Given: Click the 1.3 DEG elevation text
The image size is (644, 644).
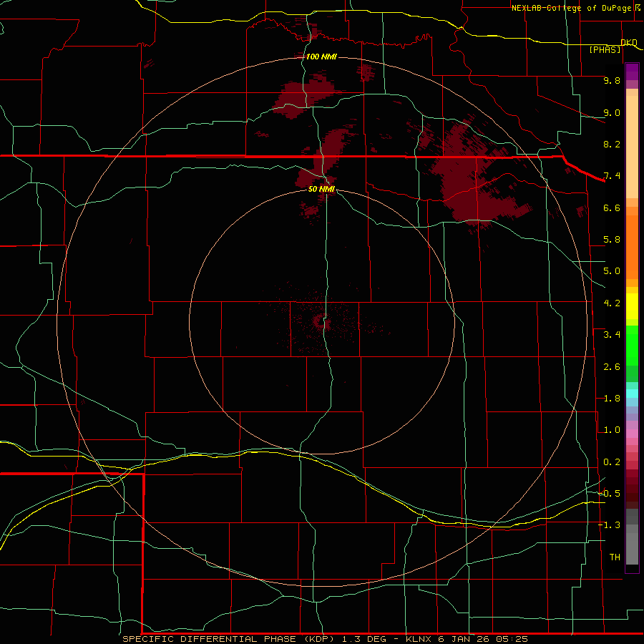Looking at the screenshot, I should (364, 639).
